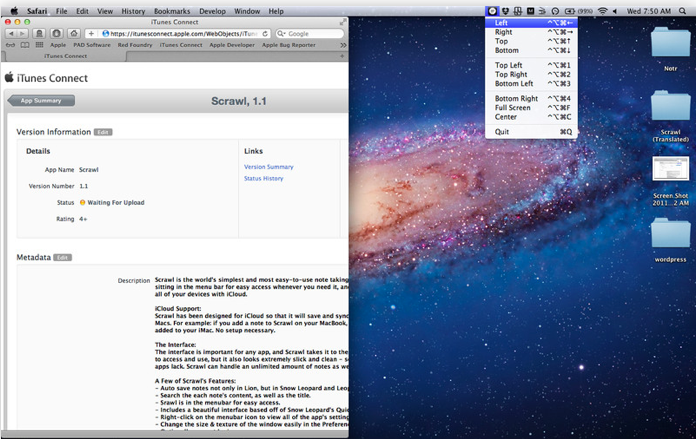The width and height of the screenshot is (696, 439).
Task: Choose Full Screen in the menu
Action: click(x=531, y=108)
